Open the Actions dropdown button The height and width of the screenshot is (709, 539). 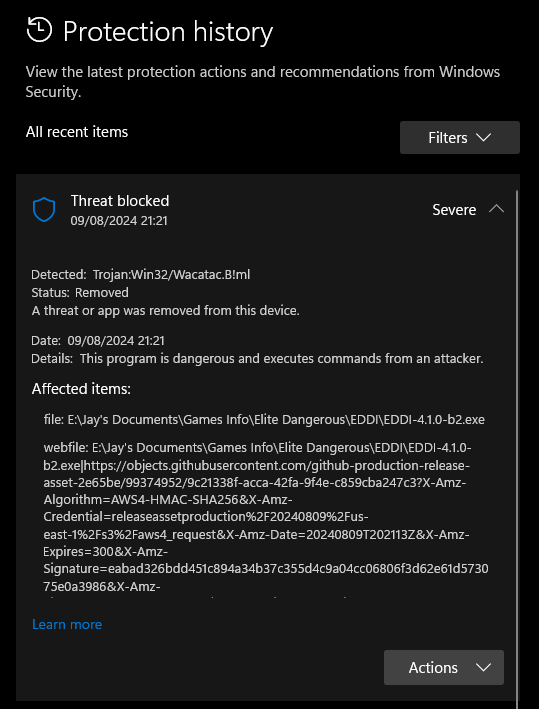pyautogui.click(x=444, y=667)
